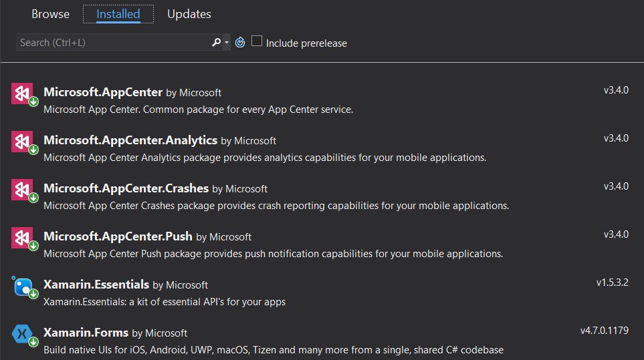Click version v3.4.0 of Microsoft.AppCenter.Analytics
The image size is (644, 360).
coord(616,138)
